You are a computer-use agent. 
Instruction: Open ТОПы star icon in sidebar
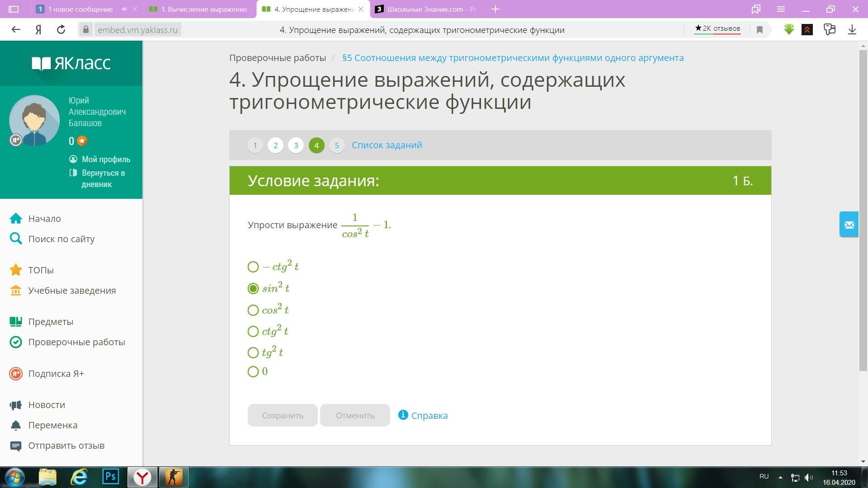point(16,270)
